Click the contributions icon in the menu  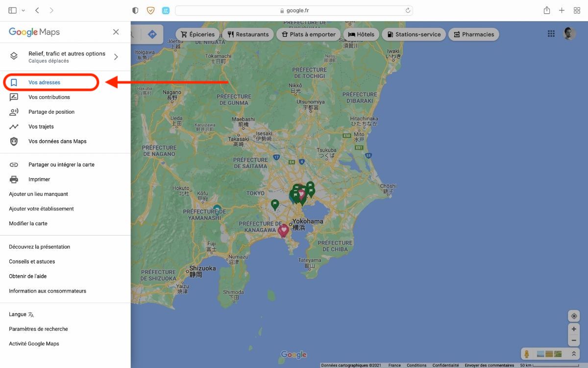tap(14, 97)
